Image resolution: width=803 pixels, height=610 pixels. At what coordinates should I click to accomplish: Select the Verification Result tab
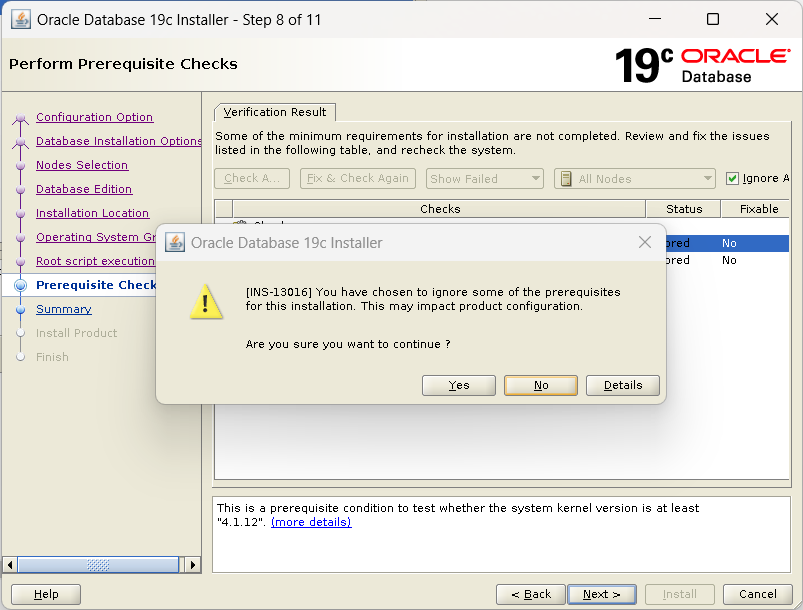[274, 112]
